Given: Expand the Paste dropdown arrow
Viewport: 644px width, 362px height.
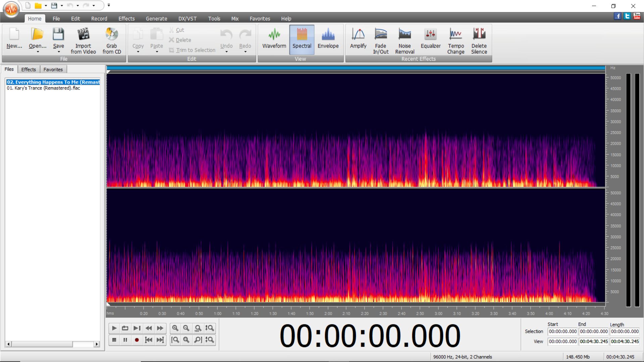Looking at the screenshot, I should pyautogui.click(x=157, y=52).
